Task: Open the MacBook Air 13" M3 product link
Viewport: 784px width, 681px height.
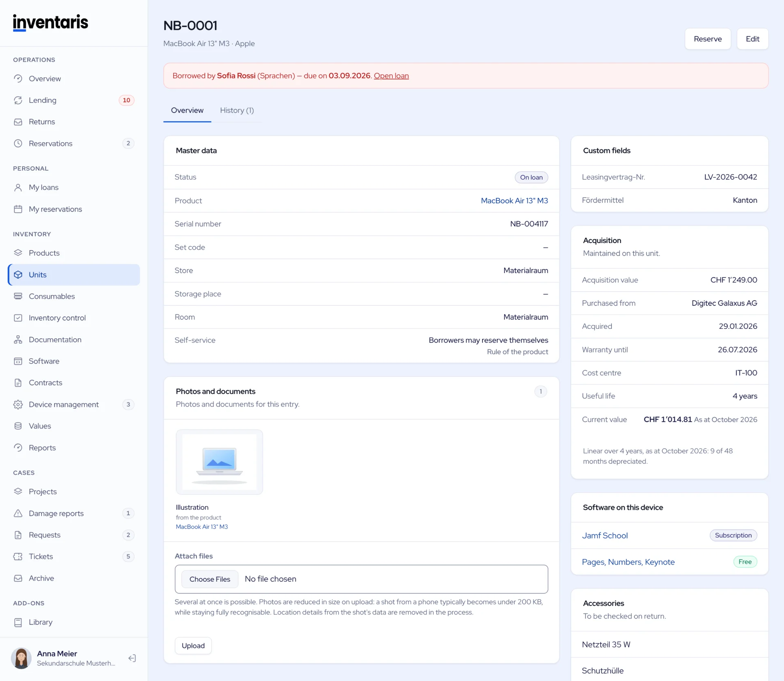Action: [514, 201]
